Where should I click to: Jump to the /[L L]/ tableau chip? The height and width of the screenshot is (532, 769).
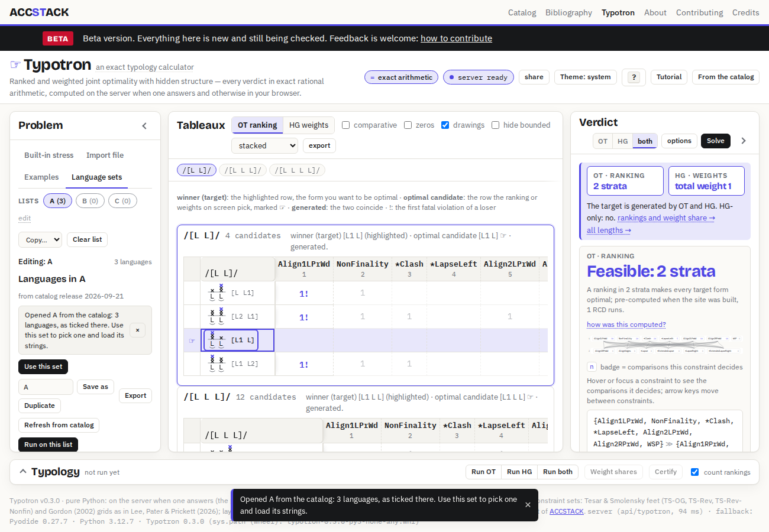pos(196,170)
